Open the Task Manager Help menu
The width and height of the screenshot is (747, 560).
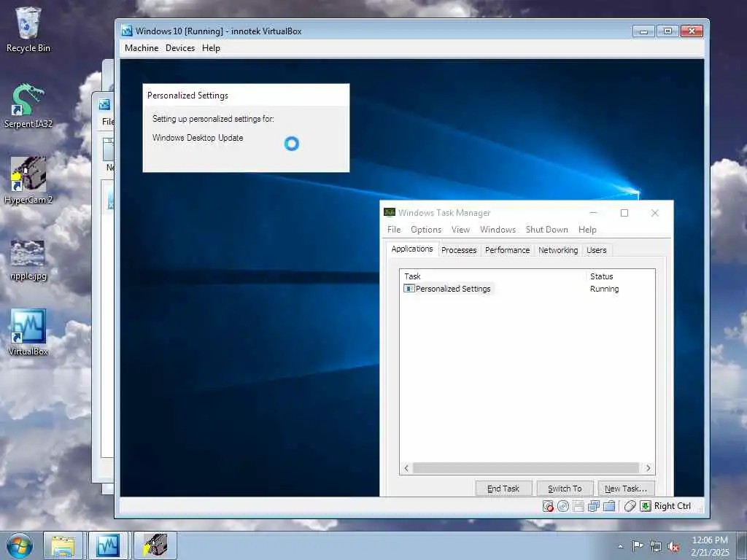point(587,230)
